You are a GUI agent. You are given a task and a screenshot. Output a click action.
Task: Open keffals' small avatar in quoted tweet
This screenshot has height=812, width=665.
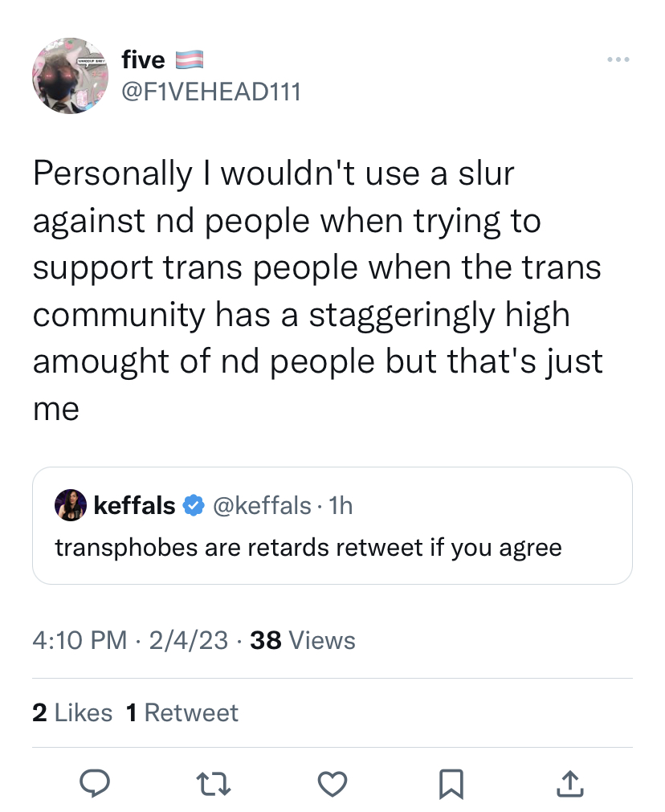pyautogui.click(x=71, y=505)
